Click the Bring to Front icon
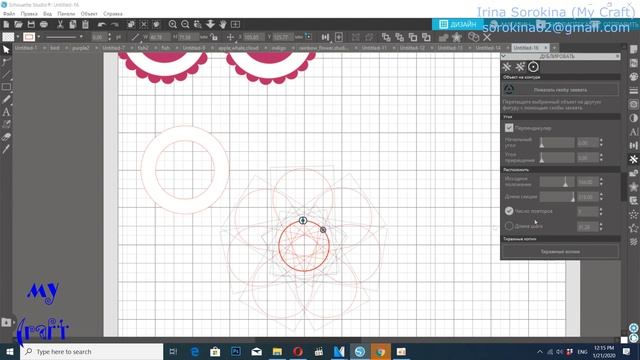640x360 pixels. coord(386,37)
